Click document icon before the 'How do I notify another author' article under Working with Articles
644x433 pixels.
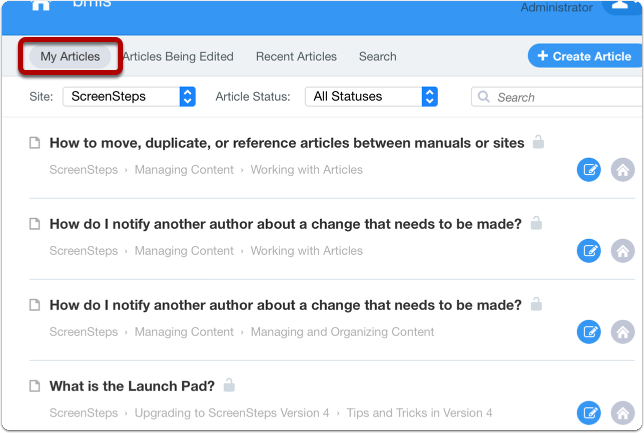tap(35, 224)
